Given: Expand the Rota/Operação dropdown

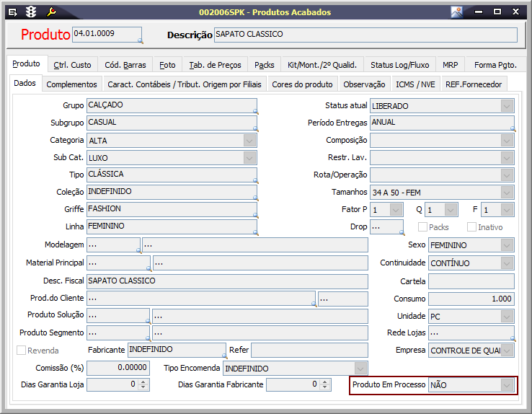Looking at the screenshot, I should (507, 175).
